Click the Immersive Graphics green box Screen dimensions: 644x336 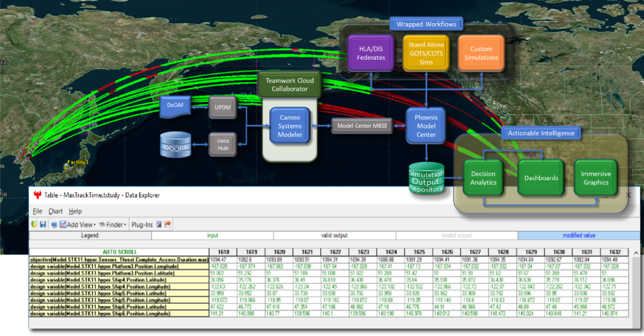tap(596, 178)
